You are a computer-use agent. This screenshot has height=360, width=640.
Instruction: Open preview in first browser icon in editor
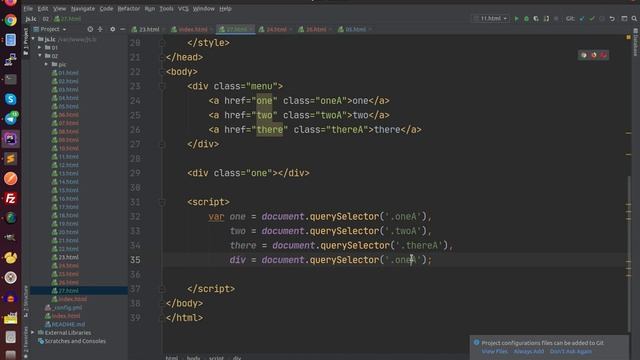[584, 55]
